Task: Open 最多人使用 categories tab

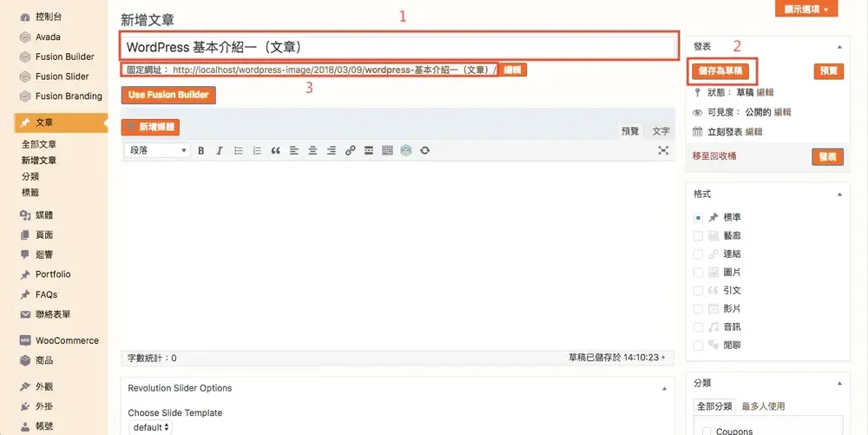Action: pos(763,406)
